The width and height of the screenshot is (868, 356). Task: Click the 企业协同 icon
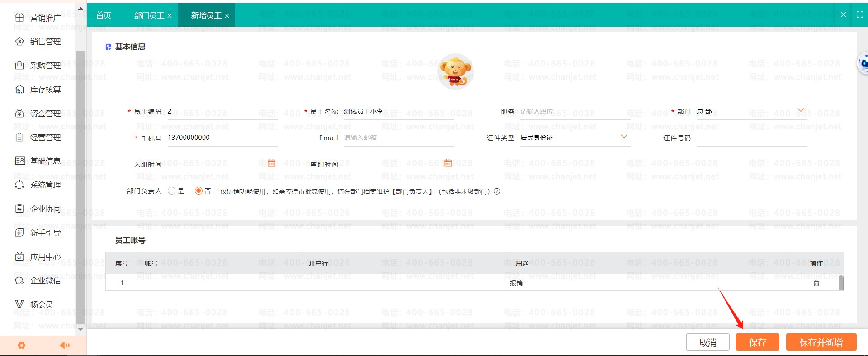point(19,209)
